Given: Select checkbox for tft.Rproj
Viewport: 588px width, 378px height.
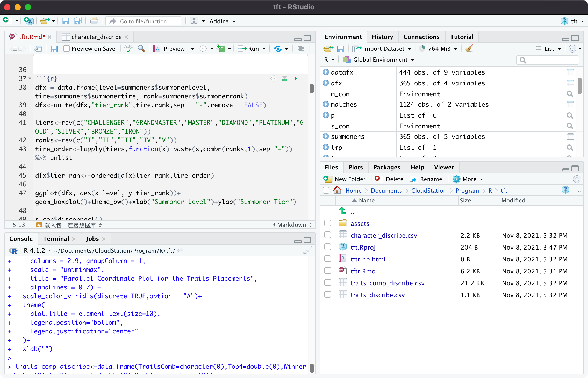Looking at the screenshot, I should 328,247.
